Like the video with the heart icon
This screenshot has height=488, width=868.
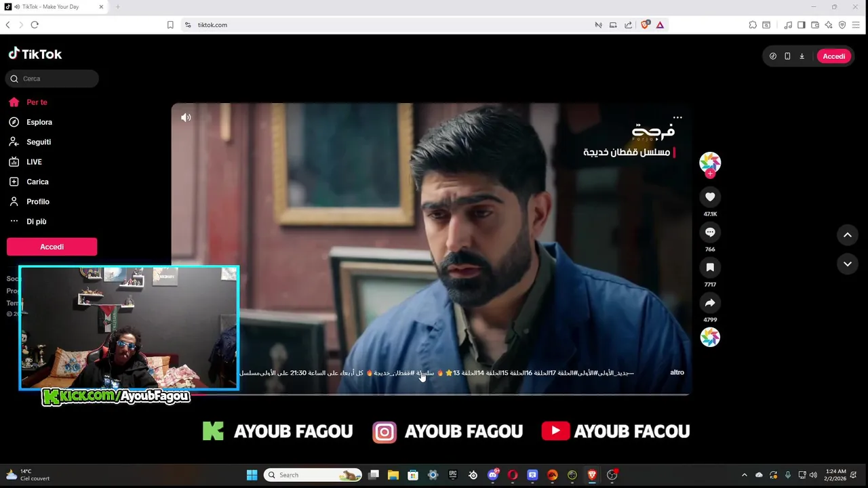click(x=710, y=197)
